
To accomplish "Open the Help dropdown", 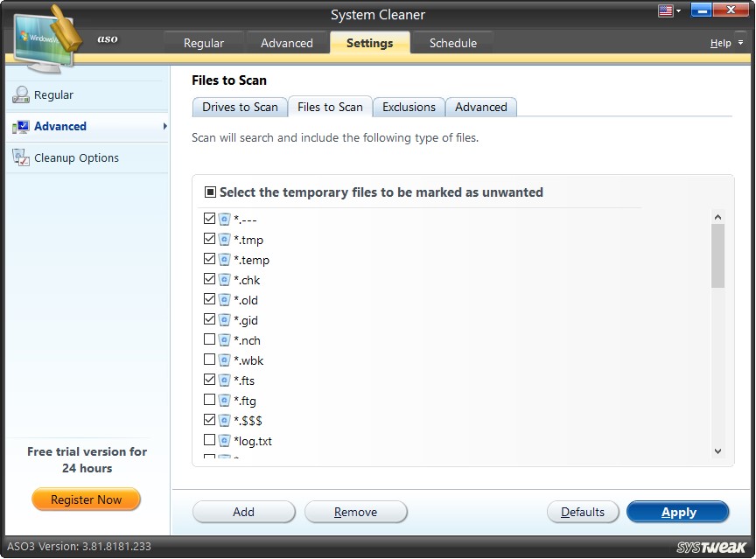I will [x=724, y=42].
